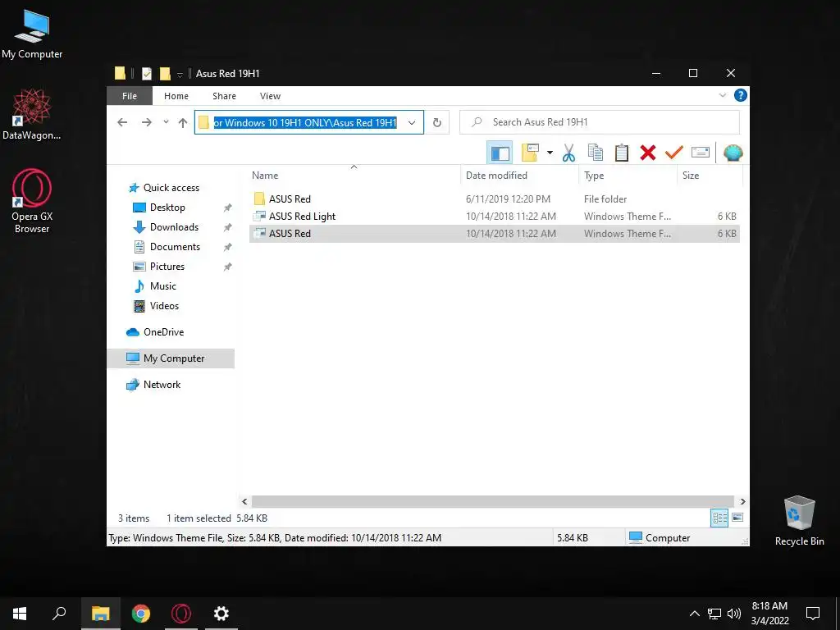Toggle the preview pane toolbar button
840x630 pixels.
coord(500,153)
